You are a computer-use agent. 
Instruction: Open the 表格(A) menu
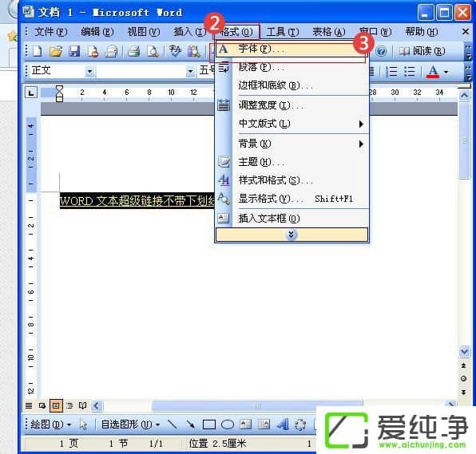pos(329,32)
